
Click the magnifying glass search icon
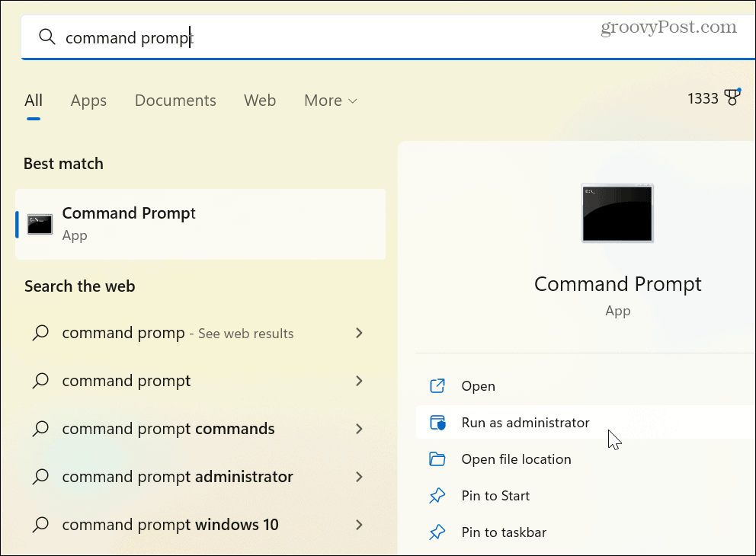[46, 36]
